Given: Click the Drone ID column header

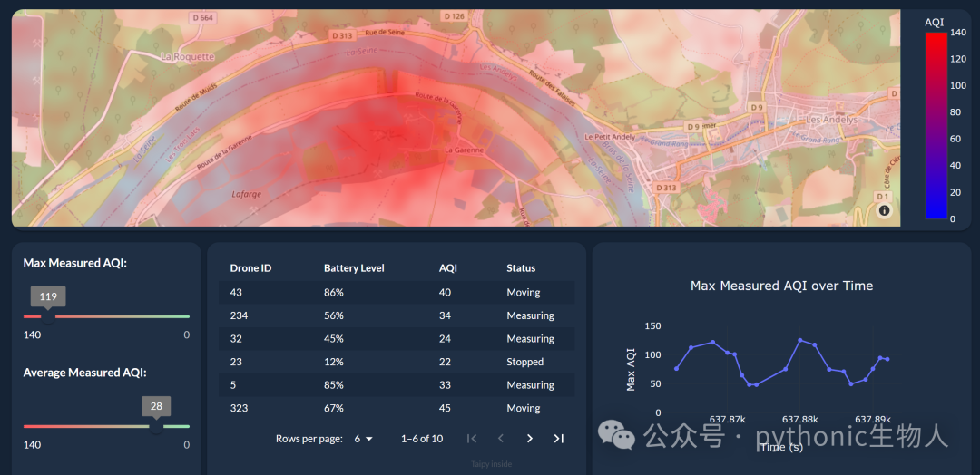Looking at the screenshot, I should [x=250, y=268].
